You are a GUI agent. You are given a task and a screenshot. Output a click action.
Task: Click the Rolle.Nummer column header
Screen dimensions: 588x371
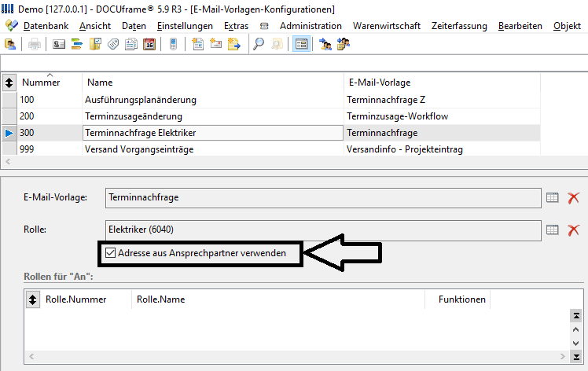[86, 299]
